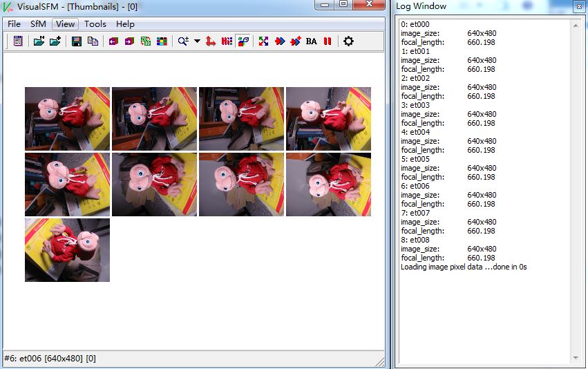Screen dimensions: 588x369
Task: Click the '2: et002' log entry
Action: coord(415,78)
